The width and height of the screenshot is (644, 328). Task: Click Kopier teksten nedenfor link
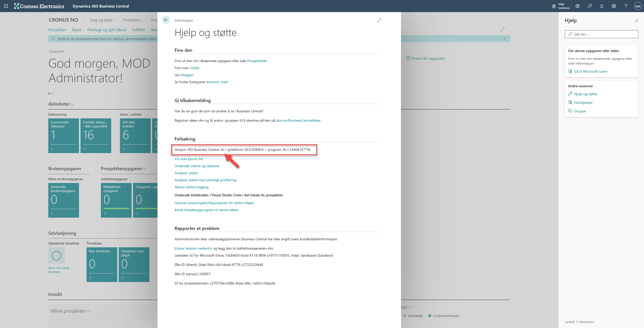point(193,248)
